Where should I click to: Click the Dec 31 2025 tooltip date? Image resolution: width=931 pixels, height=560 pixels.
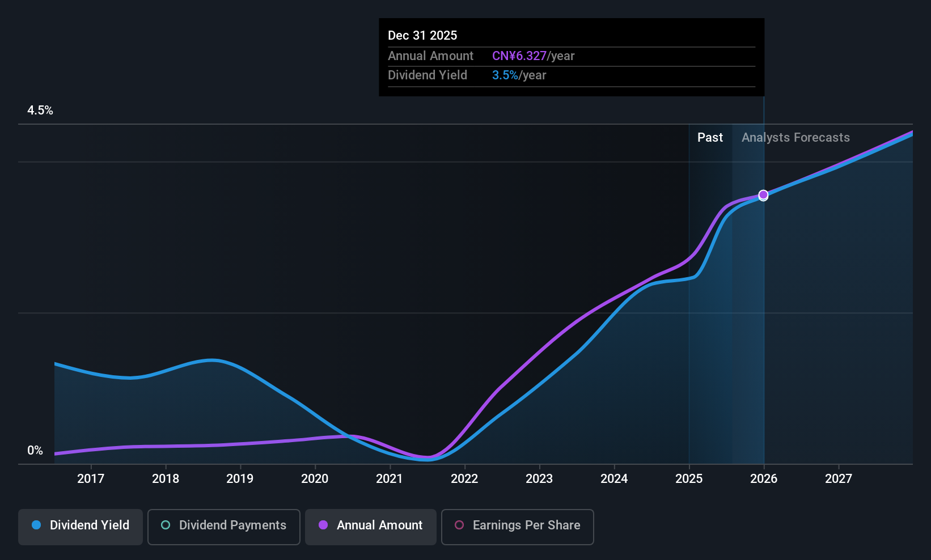pyautogui.click(x=422, y=36)
